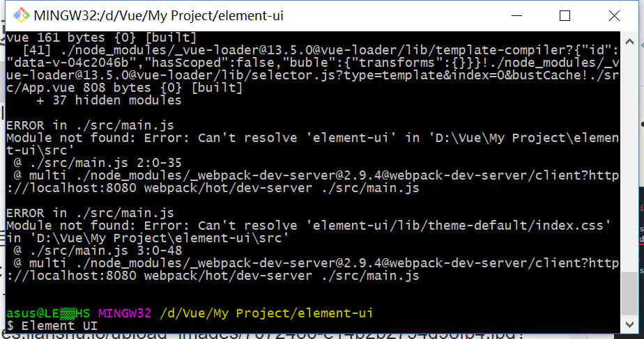Click the Git Bash title bar icon
The image size is (644, 339).
click(22, 15)
